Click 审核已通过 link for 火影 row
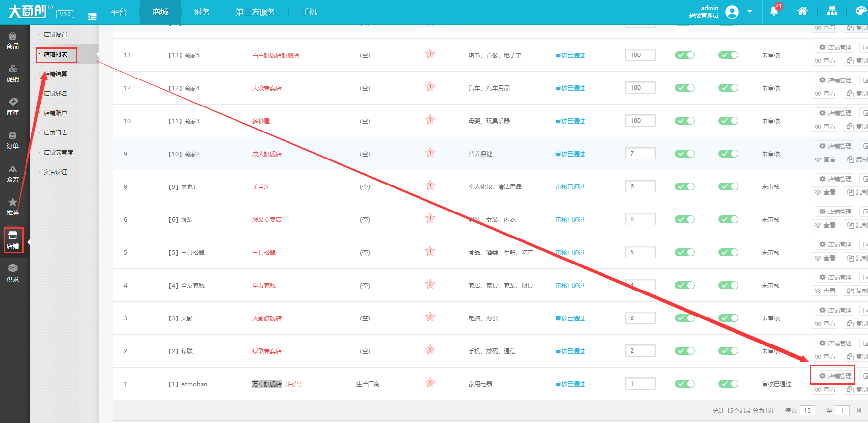The width and height of the screenshot is (868, 423). [x=570, y=318]
